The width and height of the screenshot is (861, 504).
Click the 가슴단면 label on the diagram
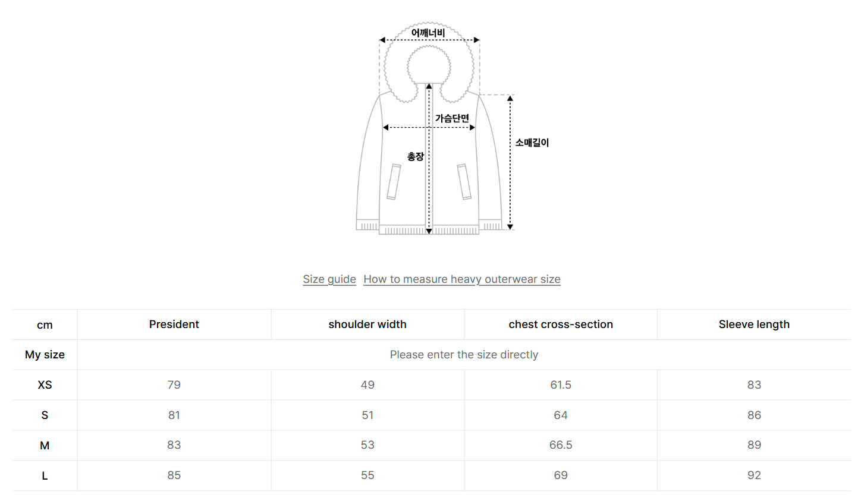click(x=452, y=118)
